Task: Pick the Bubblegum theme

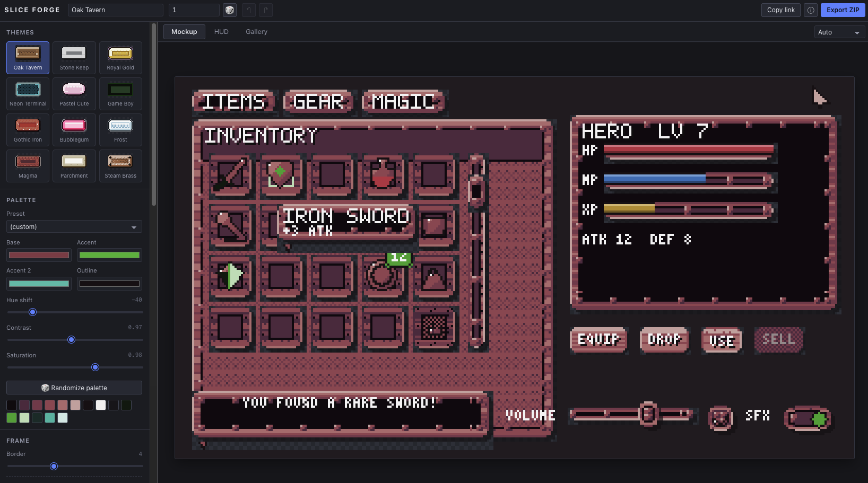Action: 74,130
